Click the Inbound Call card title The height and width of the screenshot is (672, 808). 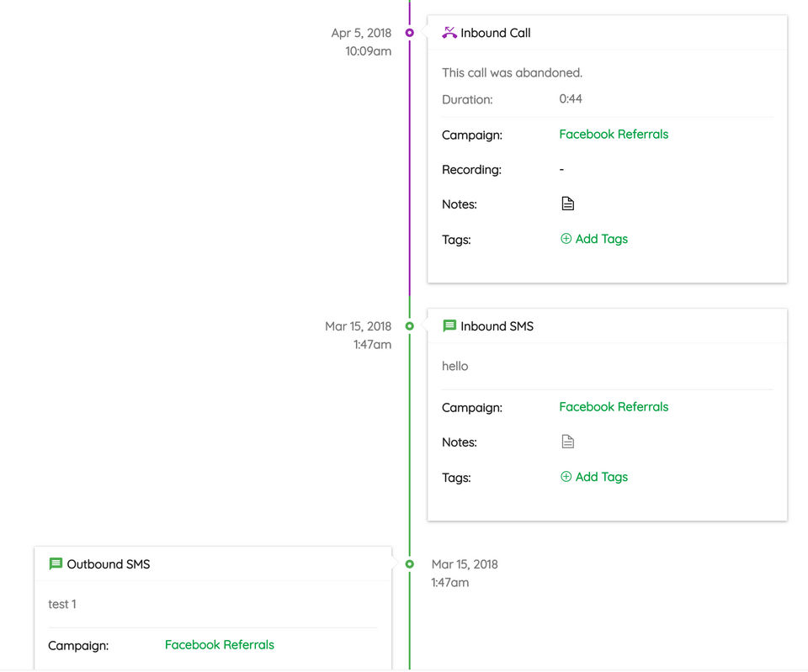pos(496,33)
